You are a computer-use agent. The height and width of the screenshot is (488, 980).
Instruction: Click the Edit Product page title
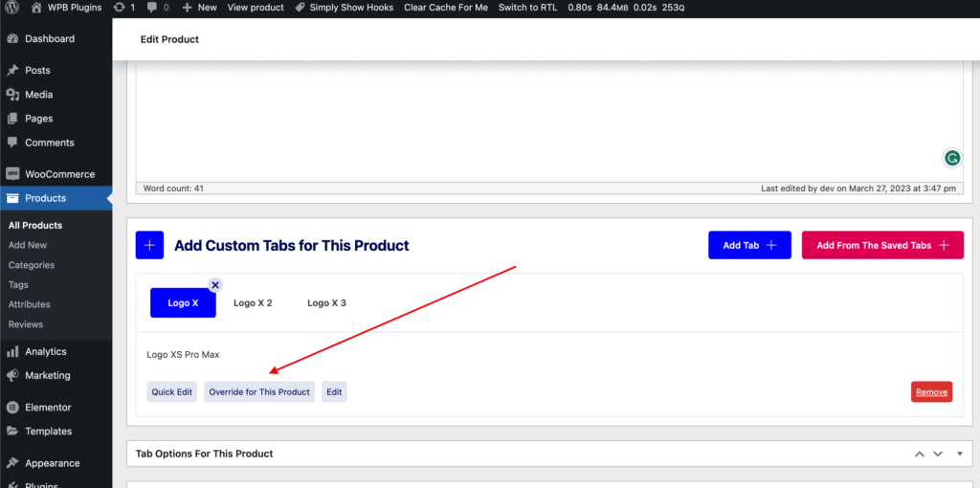click(x=169, y=39)
